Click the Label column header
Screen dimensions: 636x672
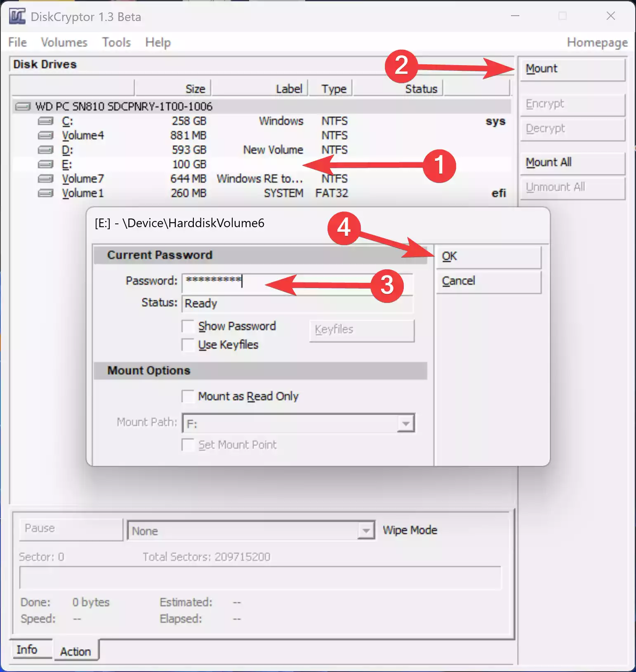click(259, 89)
